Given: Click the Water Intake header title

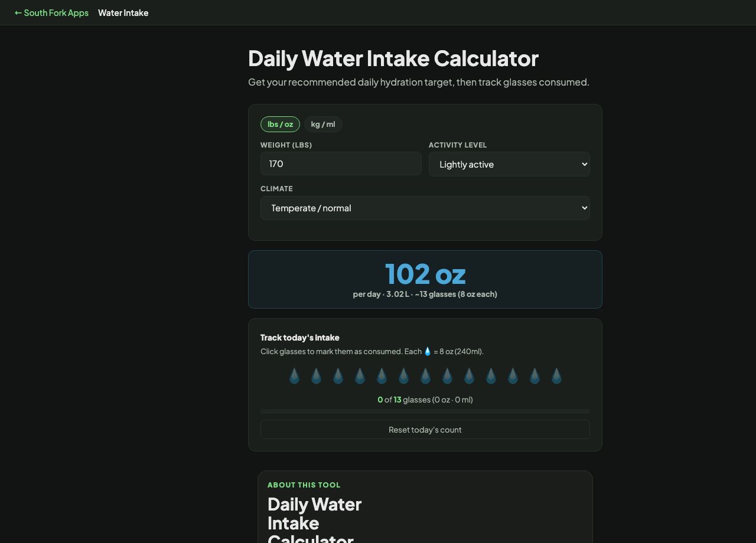Looking at the screenshot, I should click(x=123, y=12).
